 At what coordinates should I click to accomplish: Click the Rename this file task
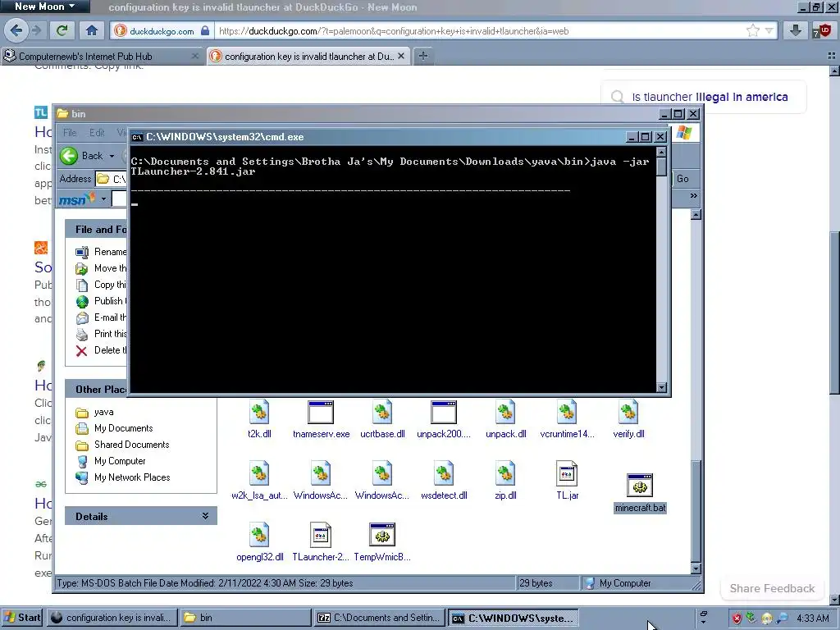tap(101, 252)
